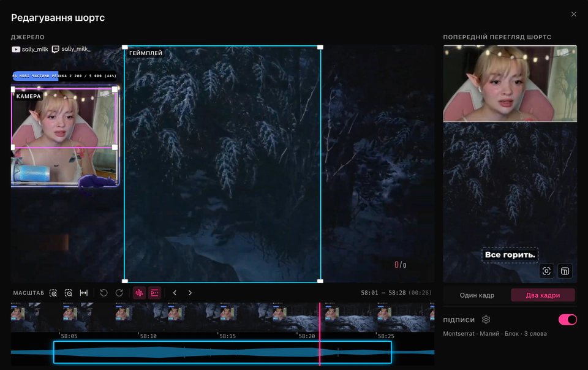Select the 'Все горить.' subtitle box

point(510,255)
